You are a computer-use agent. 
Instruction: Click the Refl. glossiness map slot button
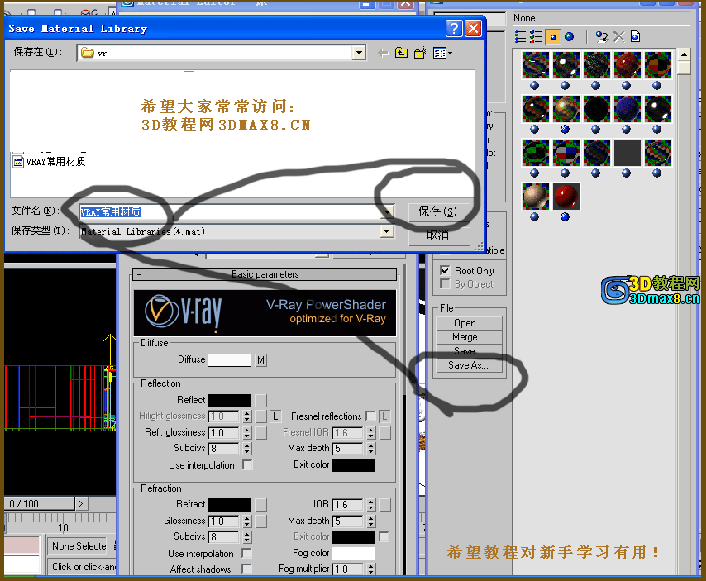pos(261,433)
